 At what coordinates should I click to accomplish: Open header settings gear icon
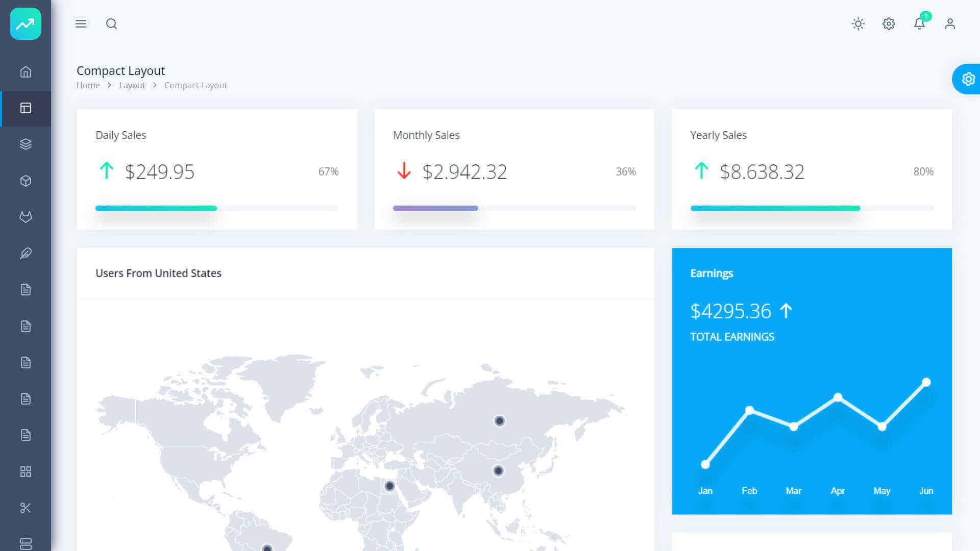click(889, 24)
